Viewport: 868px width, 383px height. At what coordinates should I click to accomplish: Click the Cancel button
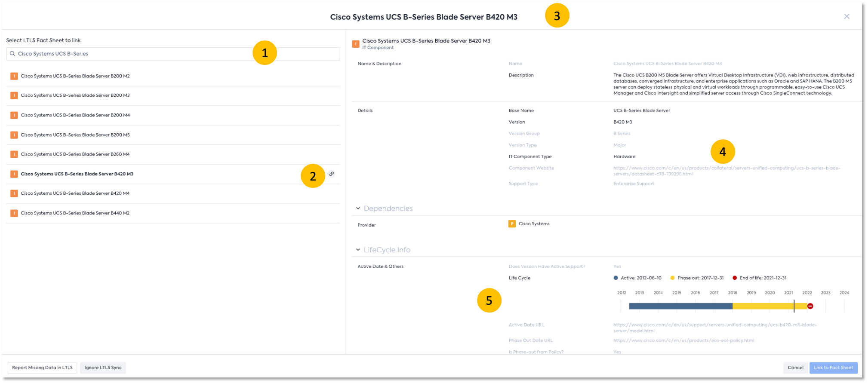click(x=795, y=368)
